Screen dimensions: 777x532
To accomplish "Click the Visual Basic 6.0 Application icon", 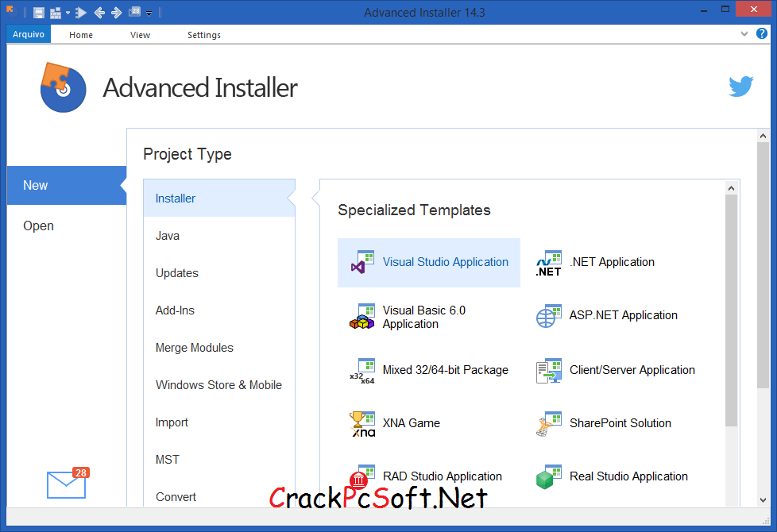I will (x=362, y=317).
